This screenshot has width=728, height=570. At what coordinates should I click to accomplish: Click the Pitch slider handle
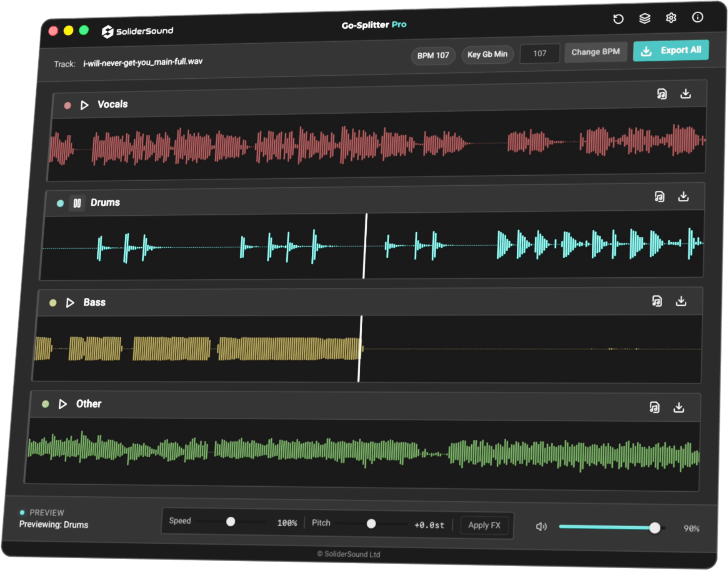tap(371, 524)
